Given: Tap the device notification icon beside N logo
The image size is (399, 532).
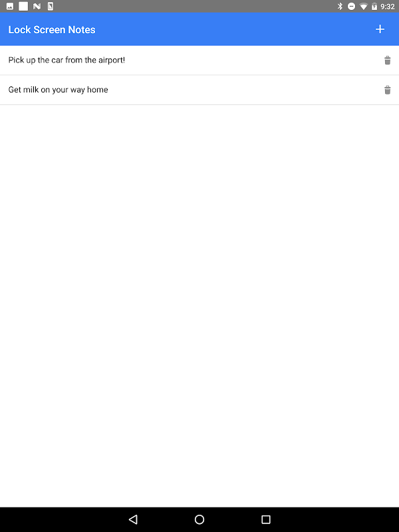Looking at the screenshot, I should (x=51, y=6).
